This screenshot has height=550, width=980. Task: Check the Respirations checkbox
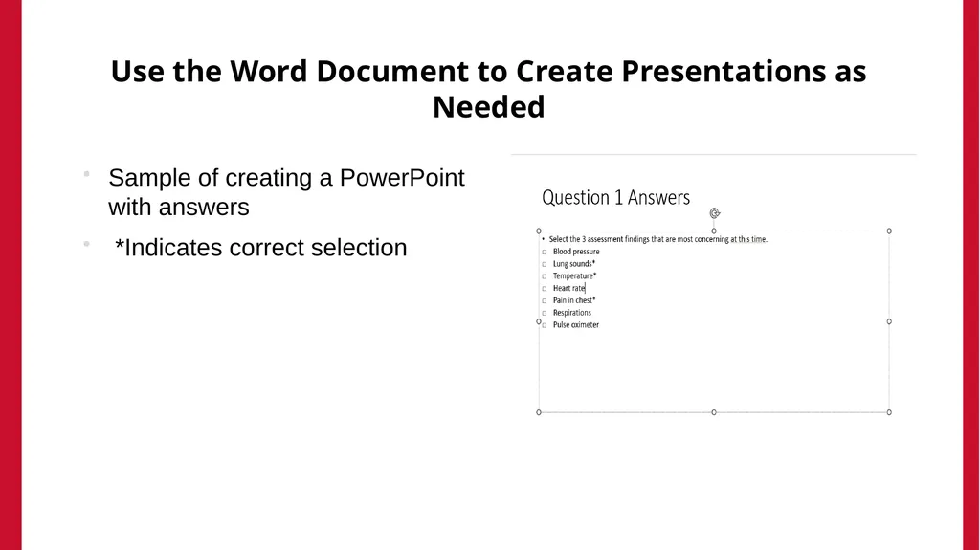pos(545,313)
